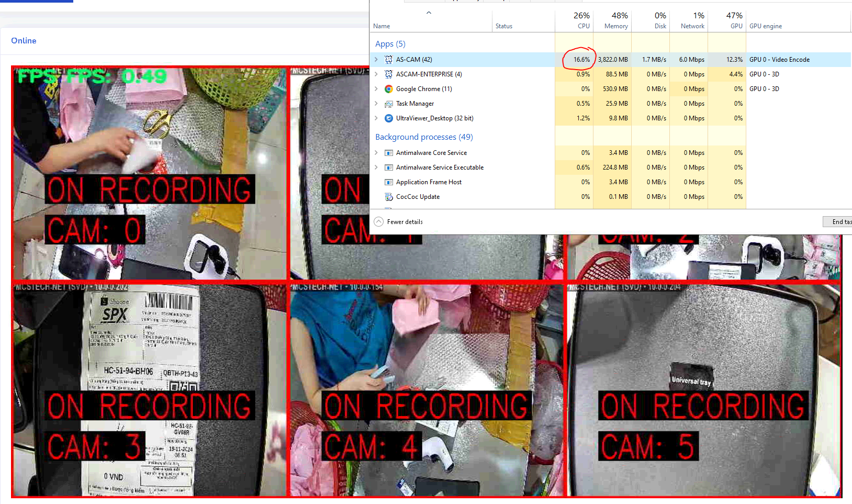Screen dimensions: 852x504
Task: Expand Antimalware Service Executable row
Action: 376,167
